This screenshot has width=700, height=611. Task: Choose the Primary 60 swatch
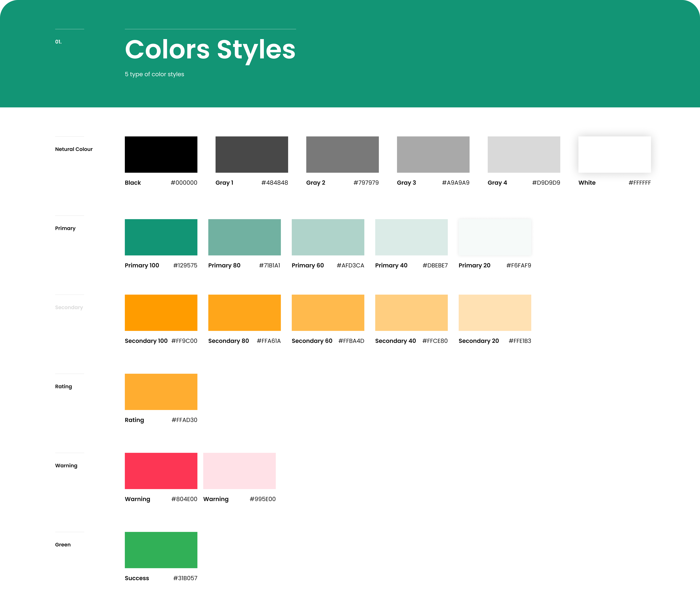(328, 237)
